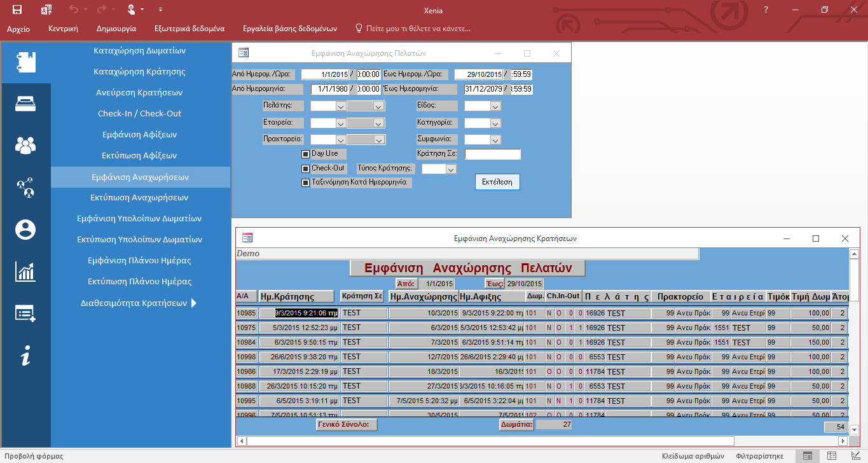Open the Εξωτερικά δεδομένα ribbon tab

click(x=189, y=29)
